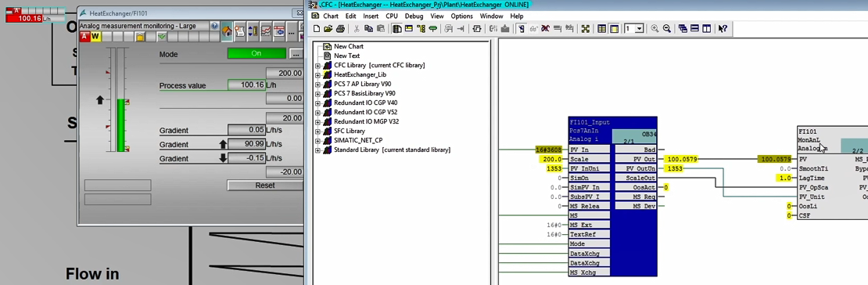Expand Redundant IO CGP V52 node
The height and width of the screenshot is (285, 868).
click(x=317, y=113)
